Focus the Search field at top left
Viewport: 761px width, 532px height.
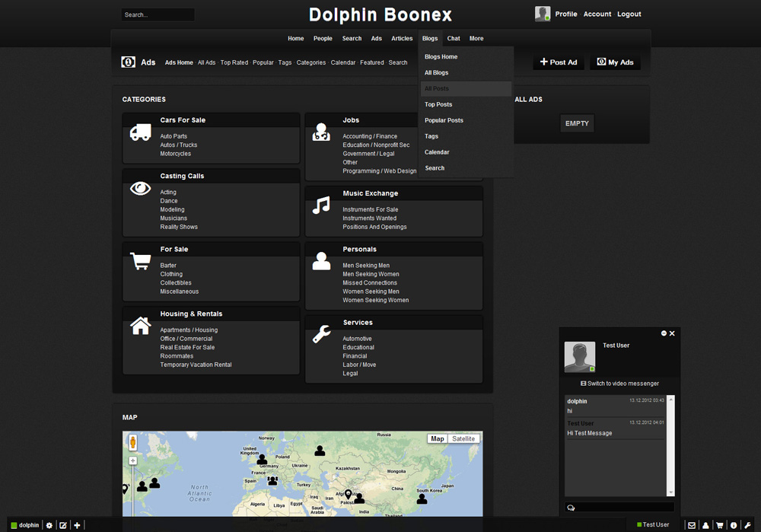point(158,14)
